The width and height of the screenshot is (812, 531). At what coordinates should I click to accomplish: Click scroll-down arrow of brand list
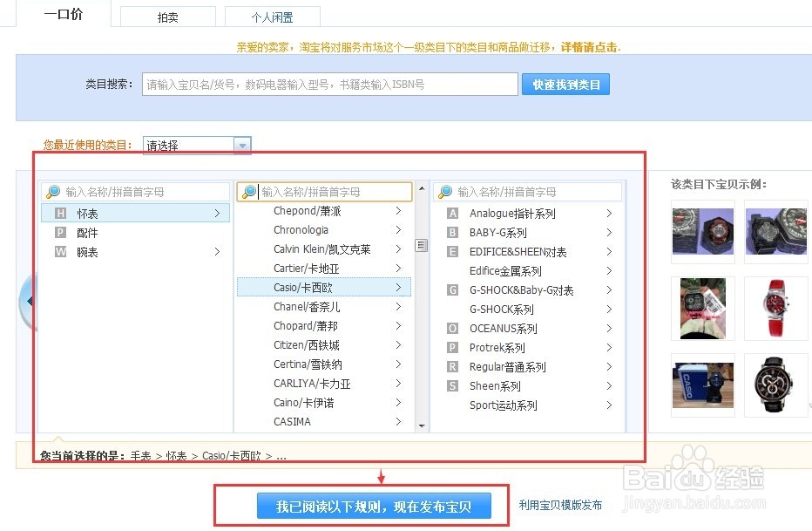[x=422, y=425]
